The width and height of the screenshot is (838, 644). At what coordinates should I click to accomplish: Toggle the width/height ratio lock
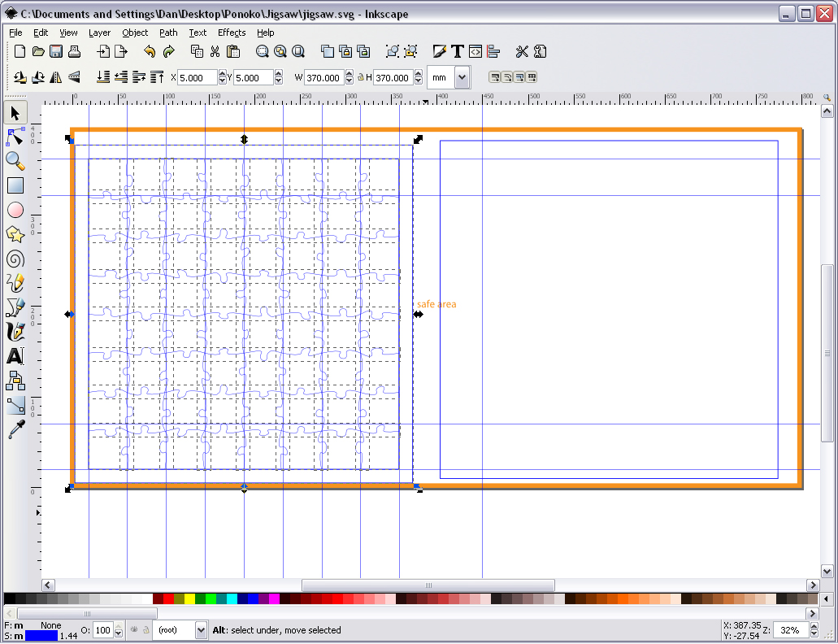[x=359, y=77]
